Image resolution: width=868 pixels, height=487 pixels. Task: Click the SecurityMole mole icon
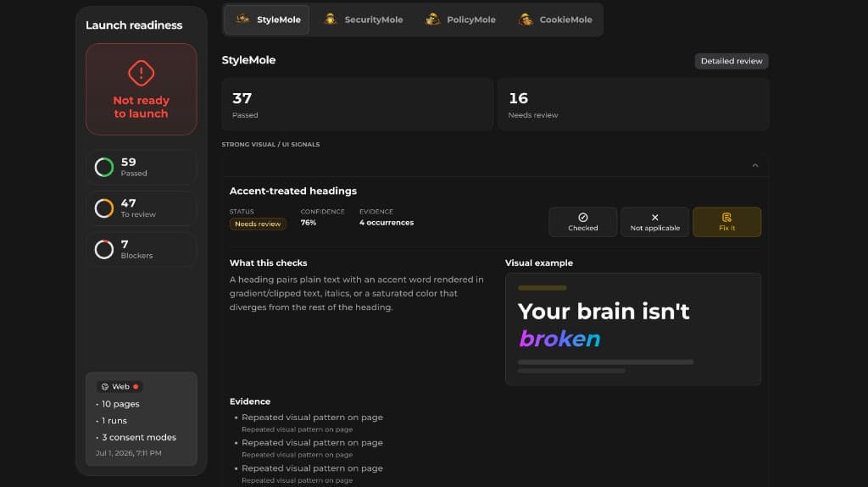click(x=331, y=19)
